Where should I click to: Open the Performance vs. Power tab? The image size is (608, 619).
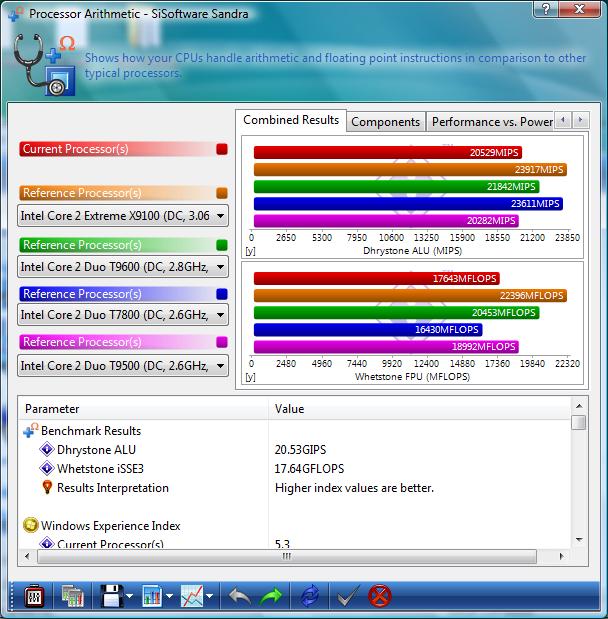pyautogui.click(x=492, y=122)
